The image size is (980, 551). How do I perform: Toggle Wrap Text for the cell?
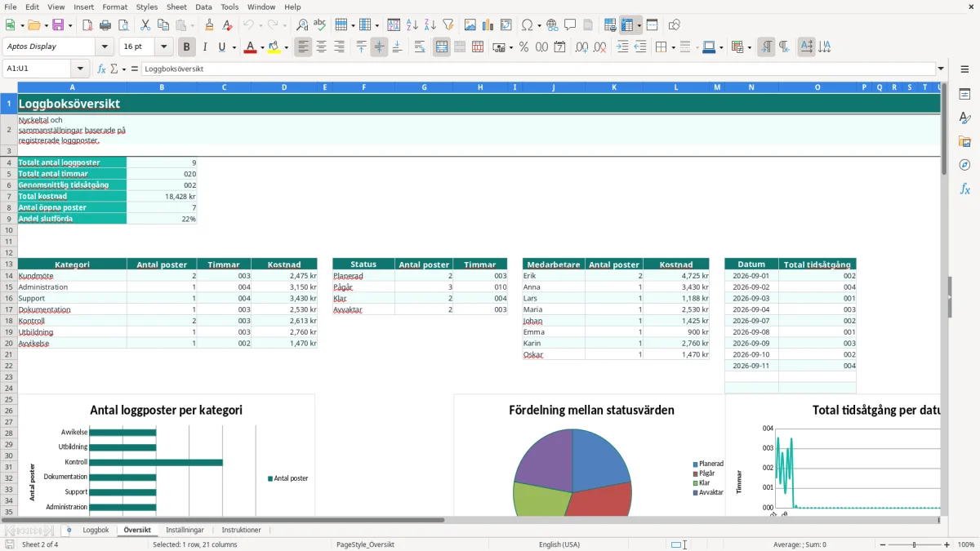click(x=420, y=47)
